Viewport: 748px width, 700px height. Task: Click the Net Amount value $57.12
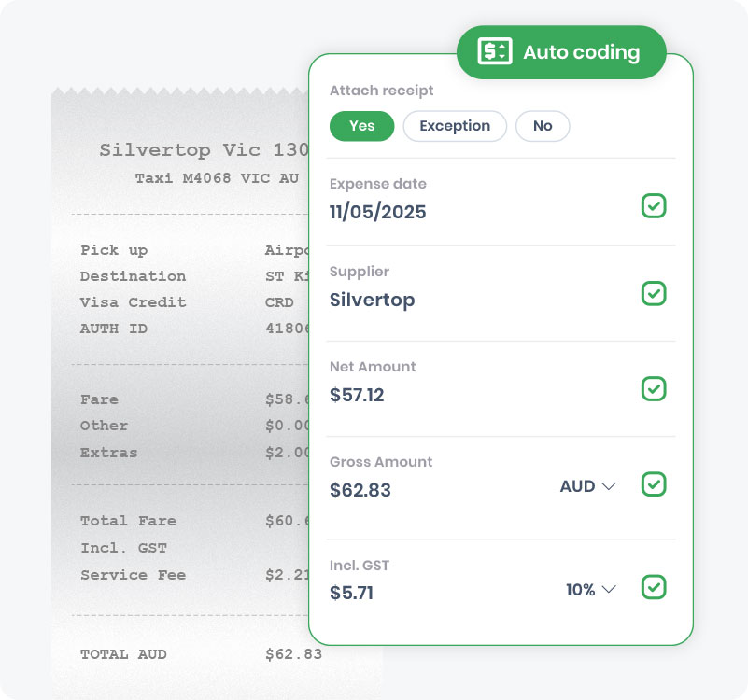coord(359,395)
